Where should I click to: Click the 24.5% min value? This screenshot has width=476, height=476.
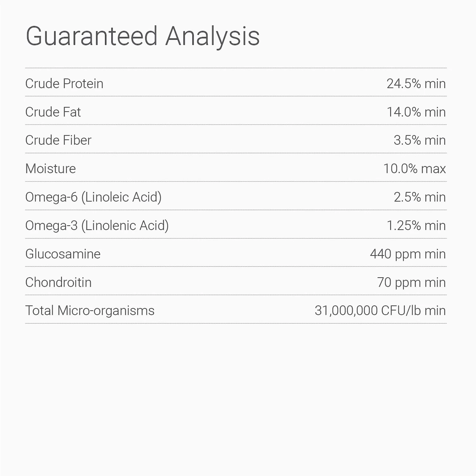click(x=416, y=84)
